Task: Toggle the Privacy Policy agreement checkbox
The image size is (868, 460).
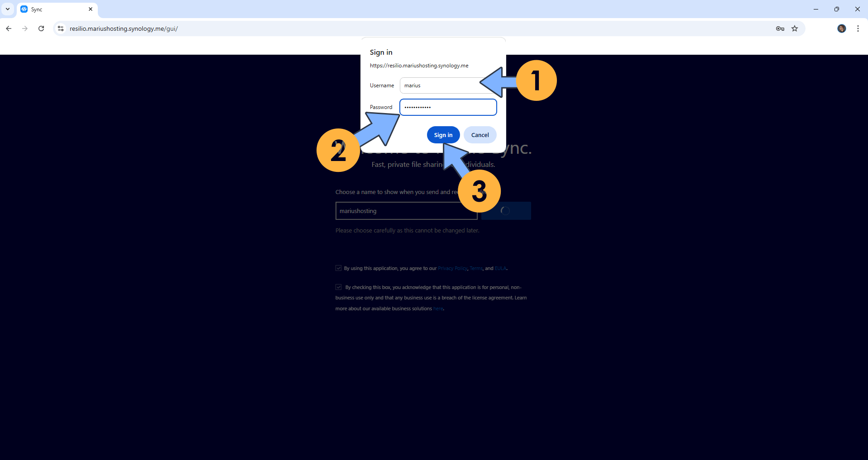Action: pyautogui.click(x=338, y=268)
